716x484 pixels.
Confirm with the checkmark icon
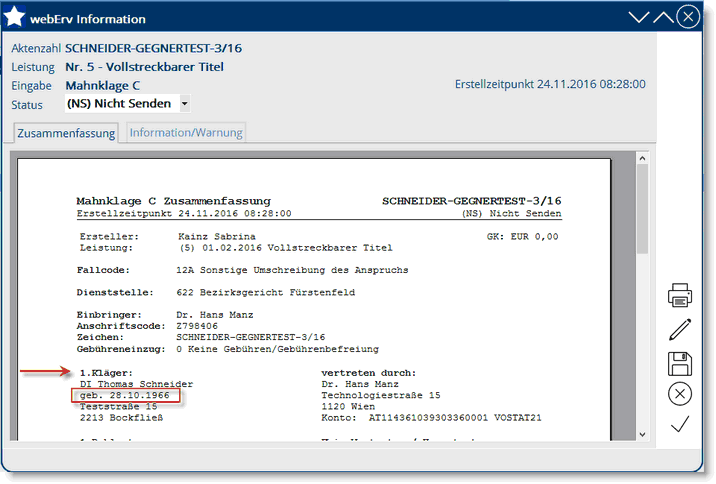[x=680, y=424]
